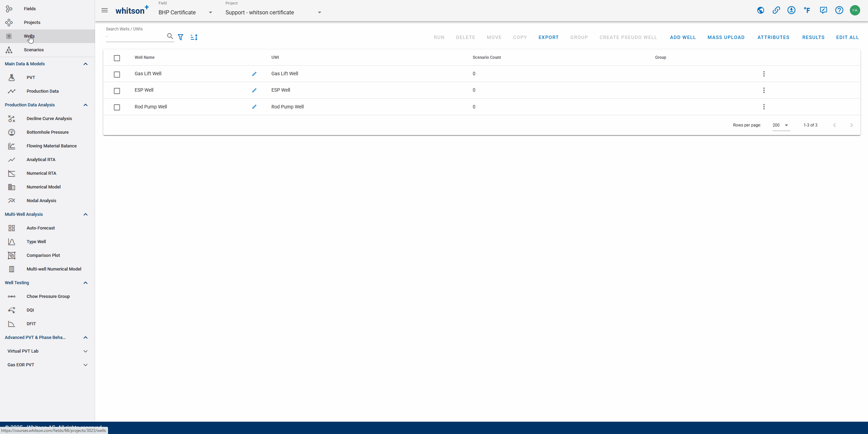This screenshot has width=868, height=434.
Task: Select all wells using header checkbox
Action: pos(117,57)
